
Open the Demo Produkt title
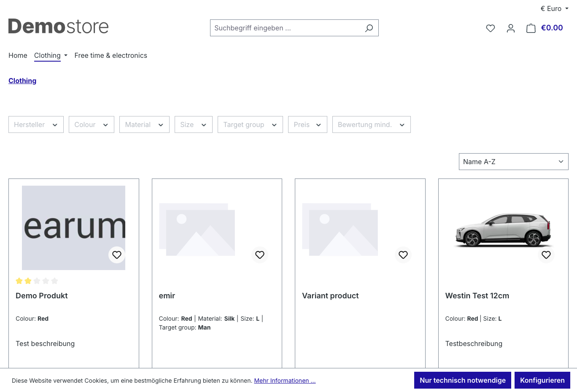[x=42, y=296]
